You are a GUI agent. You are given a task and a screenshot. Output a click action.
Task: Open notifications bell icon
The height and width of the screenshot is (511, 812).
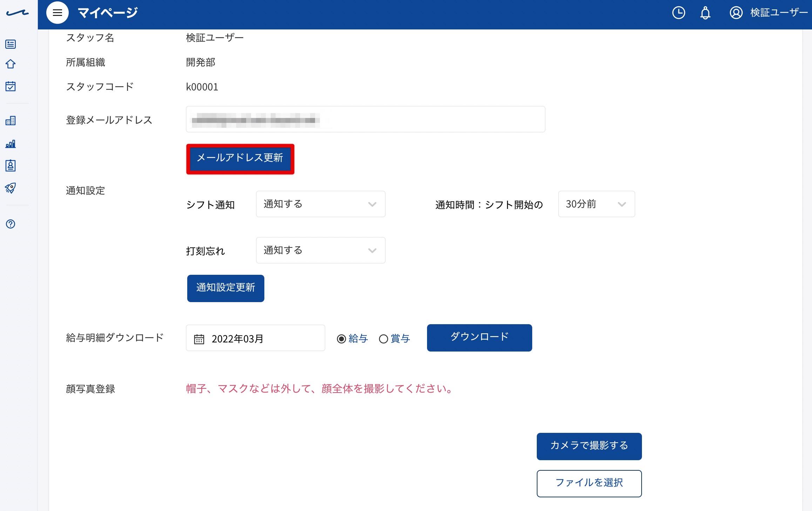(705, 13)
